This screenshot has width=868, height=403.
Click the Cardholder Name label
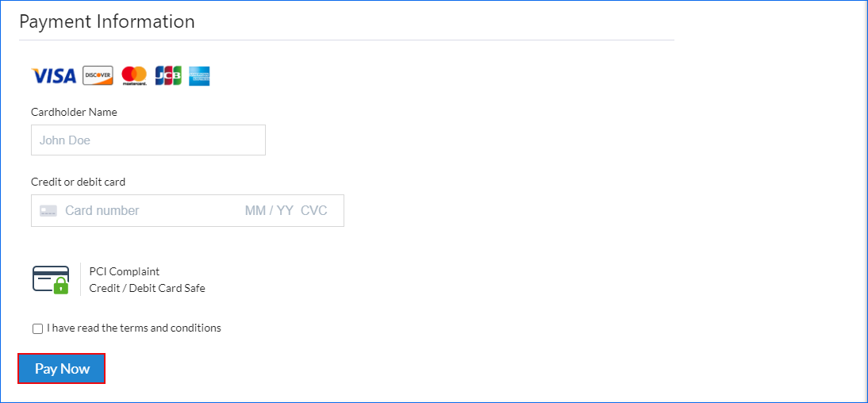point(74,112)
